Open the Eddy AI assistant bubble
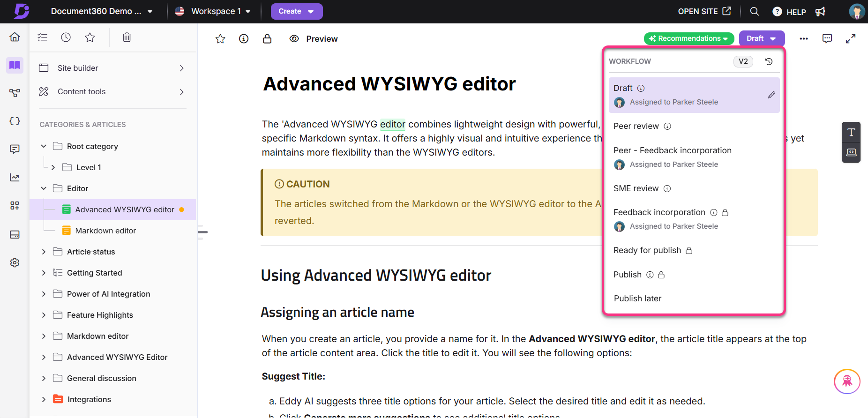The image size is (868, 418). [847, 381]
